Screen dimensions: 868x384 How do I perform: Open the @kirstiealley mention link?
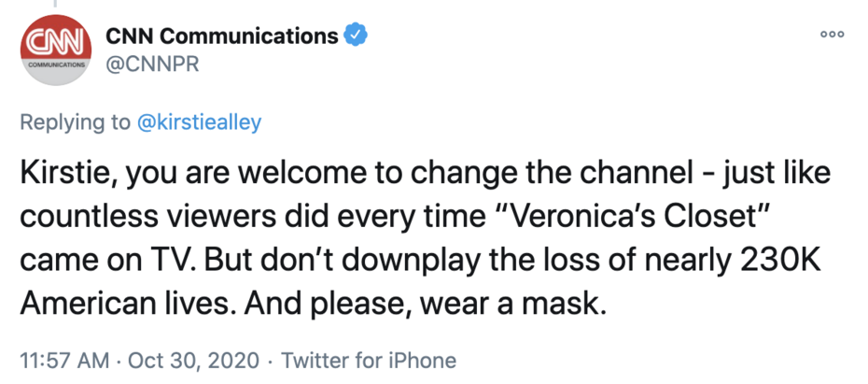point(199,123)
